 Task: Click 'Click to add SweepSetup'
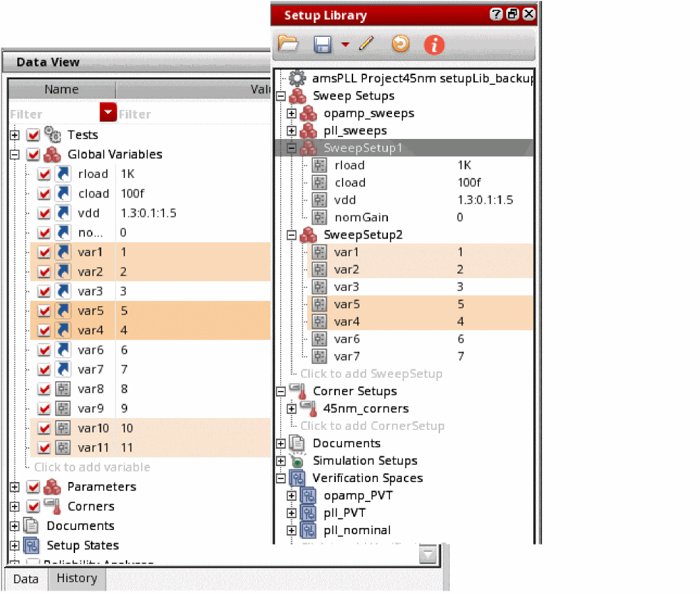tap(371, 374)
